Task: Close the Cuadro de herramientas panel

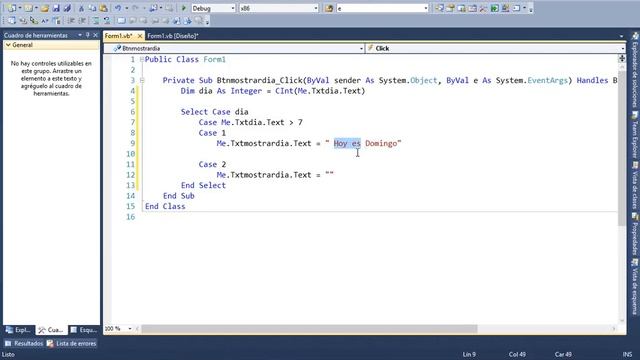Action: (96, 36)
